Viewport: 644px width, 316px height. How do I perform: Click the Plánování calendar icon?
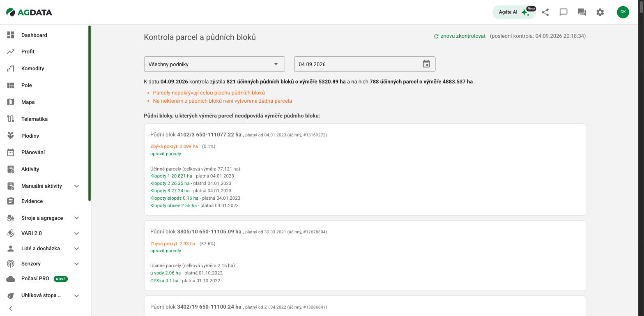(x=11, y=152)
